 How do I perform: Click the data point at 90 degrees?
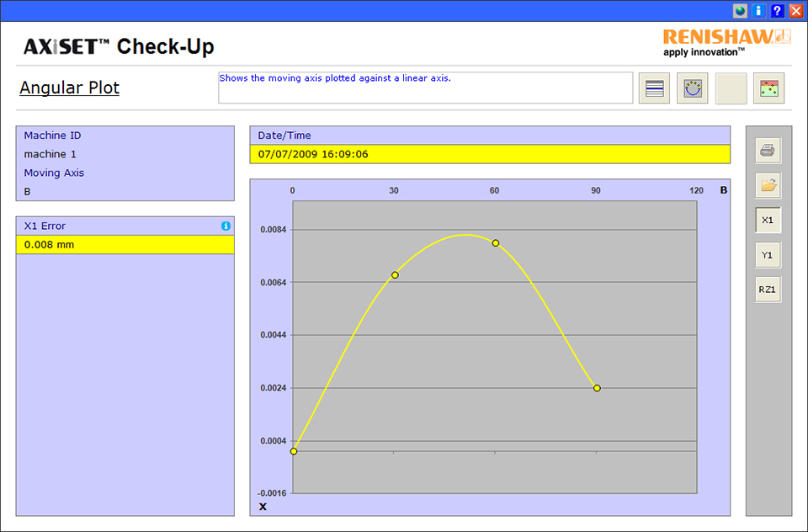(x=597, y=388)
